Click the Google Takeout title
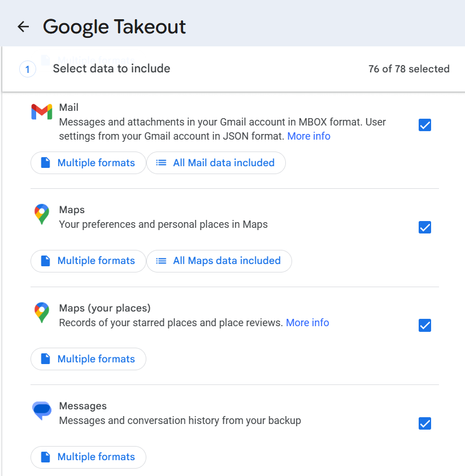The width and height of the screenshot is (465, 476). tap(114, 26)
